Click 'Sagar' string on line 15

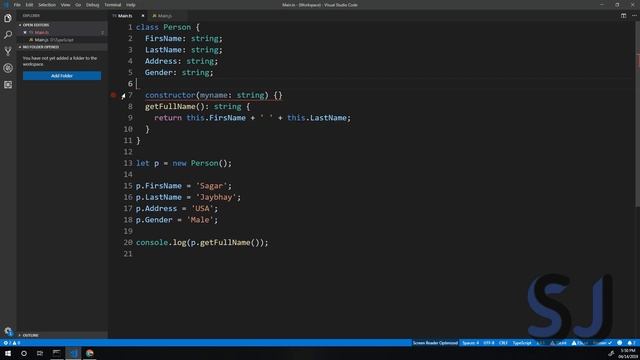coord(211,186)
